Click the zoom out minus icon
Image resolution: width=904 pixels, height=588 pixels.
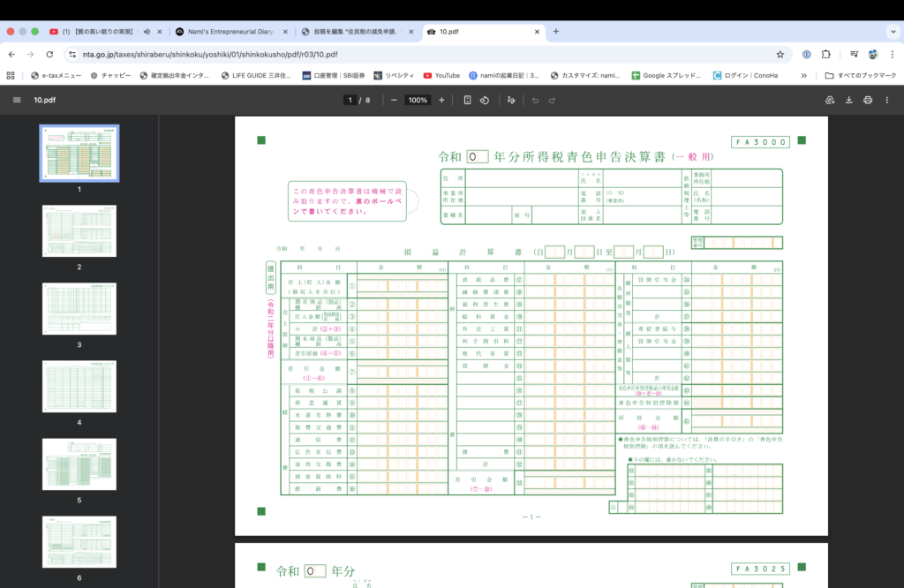(394, 100)
